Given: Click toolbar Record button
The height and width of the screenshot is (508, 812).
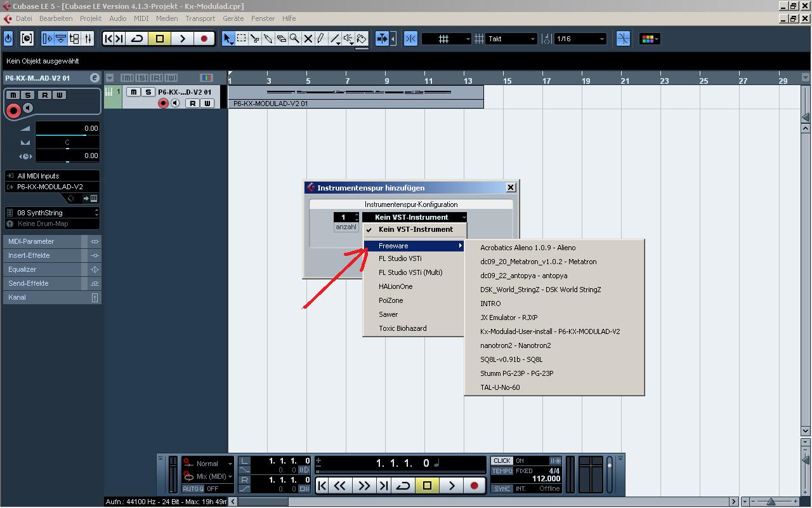Looking at the screenshot, I should [204, 39].
